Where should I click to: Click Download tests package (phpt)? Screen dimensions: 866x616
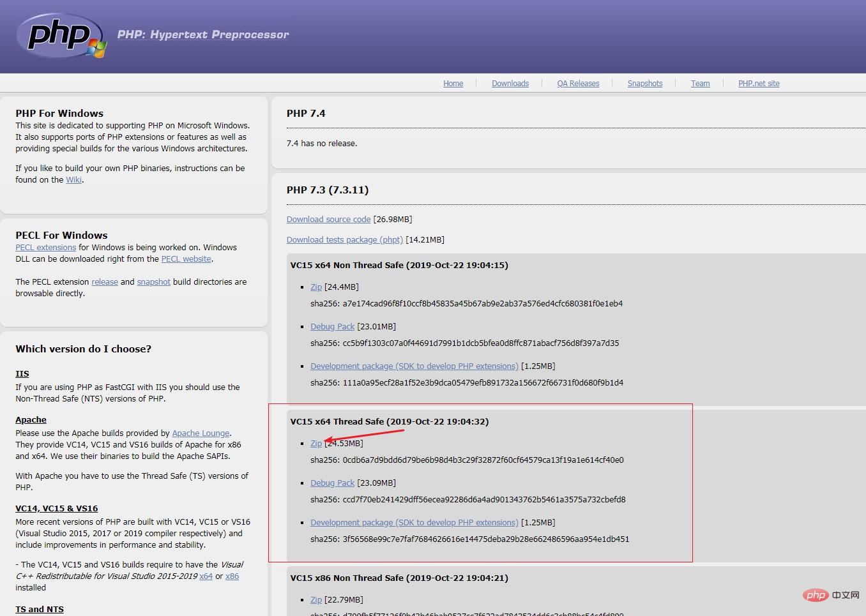tap(345, 240)
